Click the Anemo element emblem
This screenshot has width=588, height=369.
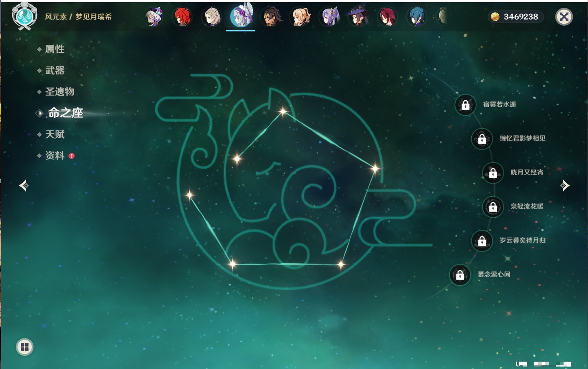tap(24, 16)
